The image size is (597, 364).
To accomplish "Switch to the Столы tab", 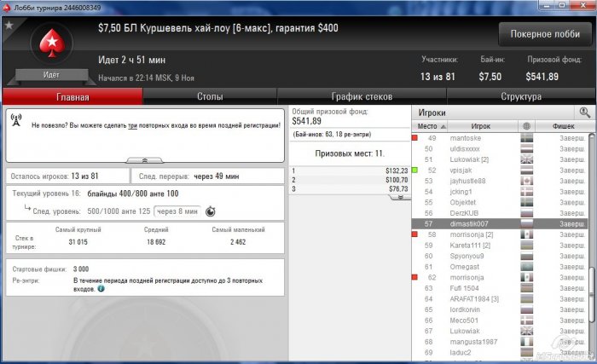I will click(x=210, y=96).
